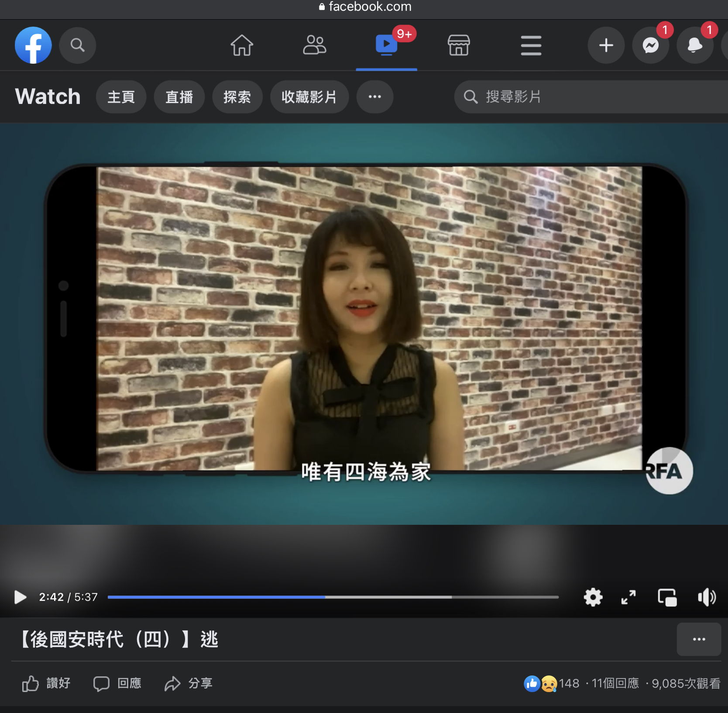Enable picture-in-picture mode
Image resolution: width=728 pixels, height=713 pixels.
pyautogui.click(x=667, y=597)
